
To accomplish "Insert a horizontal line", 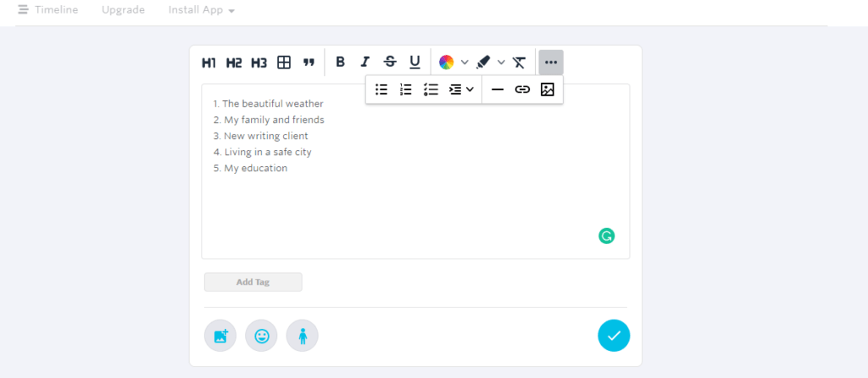I will [498, 90].
